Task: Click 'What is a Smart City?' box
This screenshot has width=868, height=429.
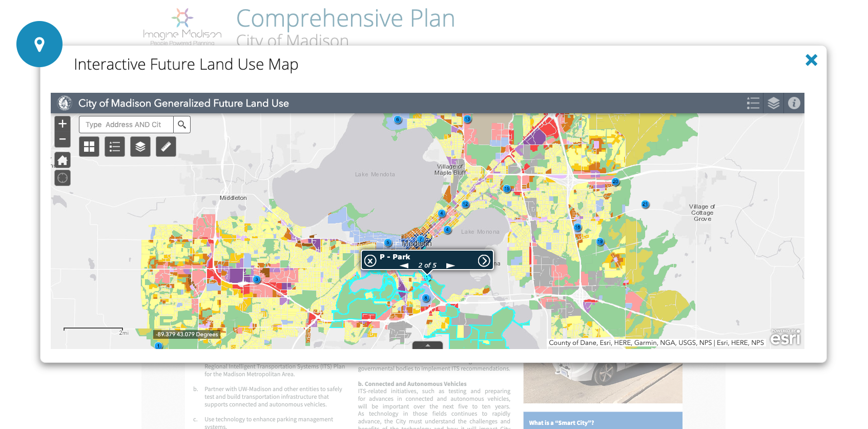Action: 603,420
